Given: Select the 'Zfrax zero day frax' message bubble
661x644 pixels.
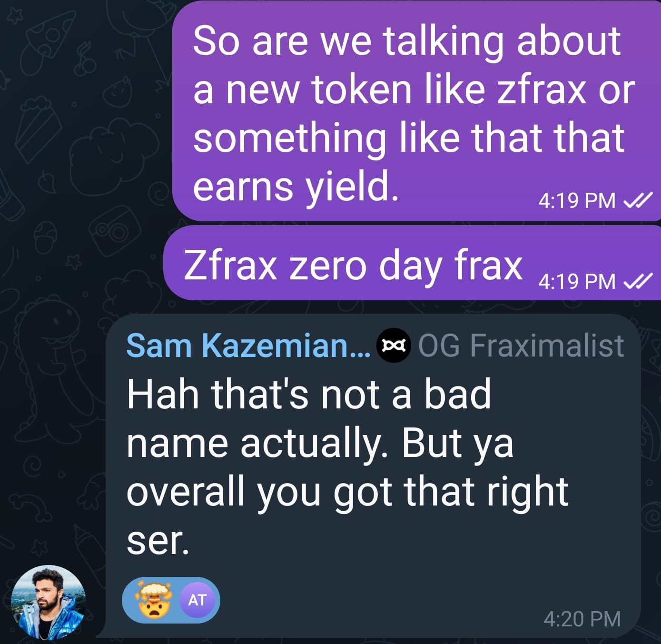Looking at the screenshot, I should (x=353, y=266).
